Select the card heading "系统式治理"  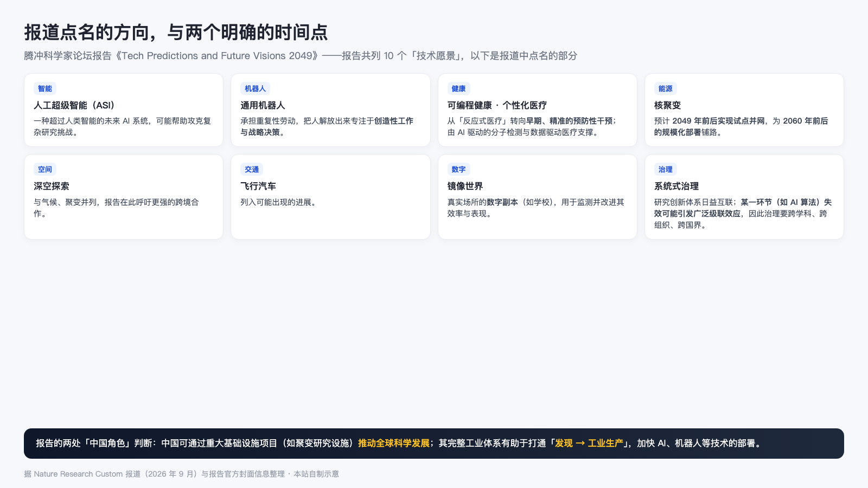[x=676, y=186]
